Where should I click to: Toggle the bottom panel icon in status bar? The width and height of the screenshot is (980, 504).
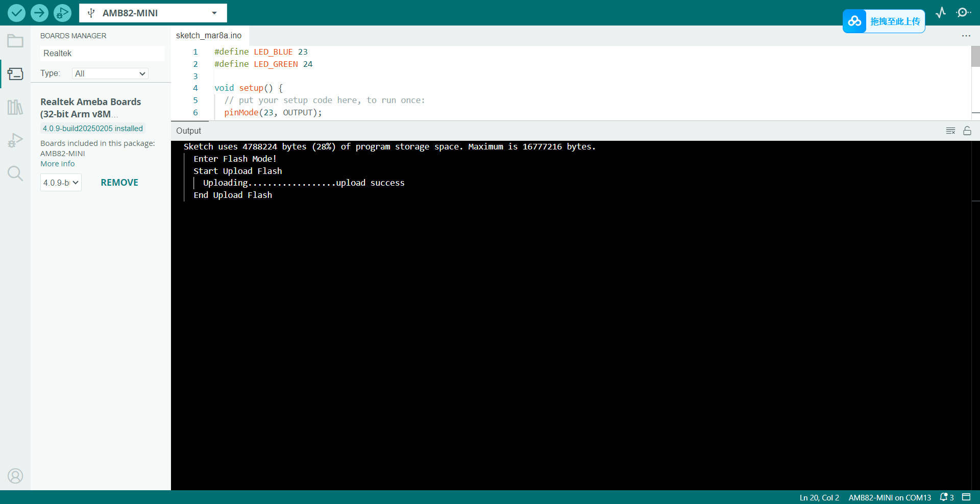coord(966,497)
